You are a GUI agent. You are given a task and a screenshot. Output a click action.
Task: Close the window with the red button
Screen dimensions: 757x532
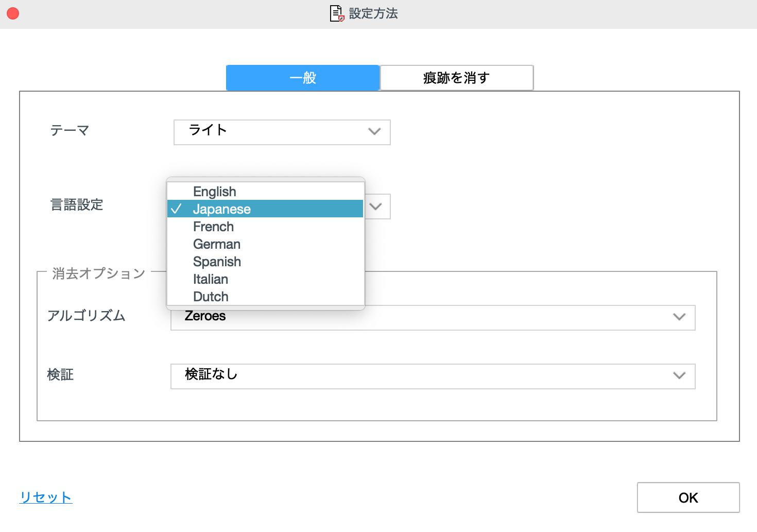click(13, 13)
